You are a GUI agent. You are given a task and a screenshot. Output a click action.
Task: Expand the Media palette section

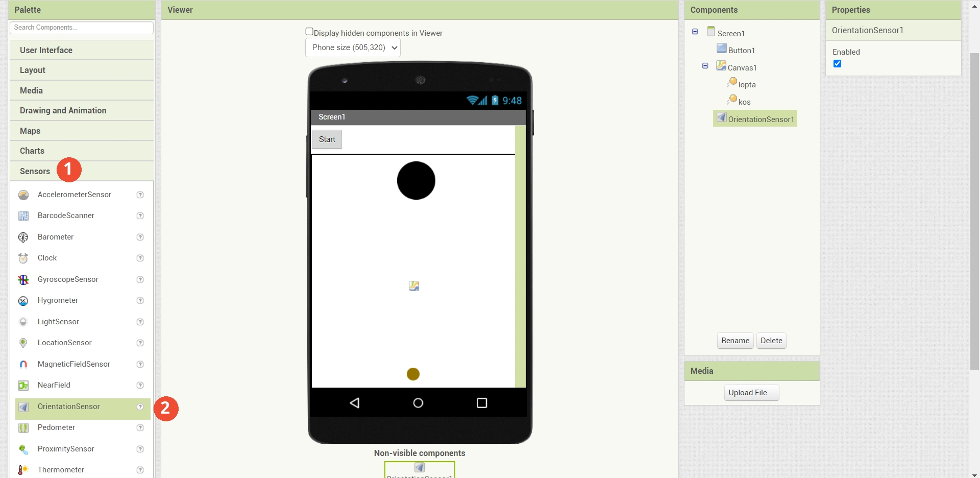point(82,90)
